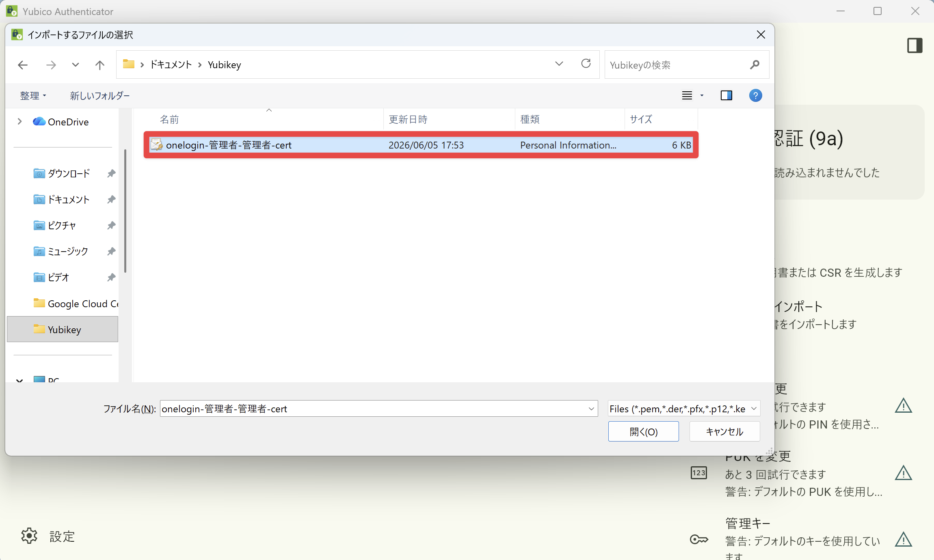934x560 pixels.
Task: Open the 整理 menu
Action: pos(33,96)
